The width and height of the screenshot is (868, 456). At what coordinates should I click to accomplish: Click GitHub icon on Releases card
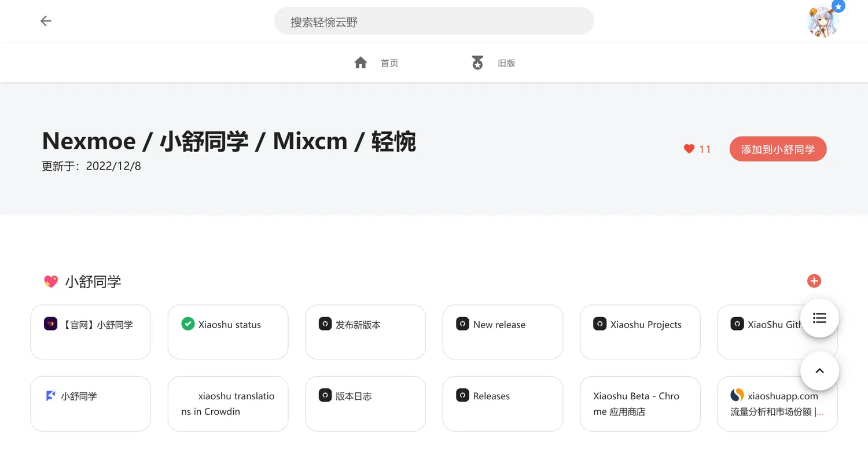[x=462, y=395]
